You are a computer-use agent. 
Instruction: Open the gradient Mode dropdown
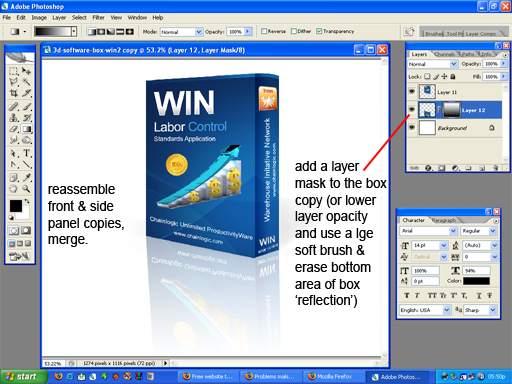[x=181, y=32]
